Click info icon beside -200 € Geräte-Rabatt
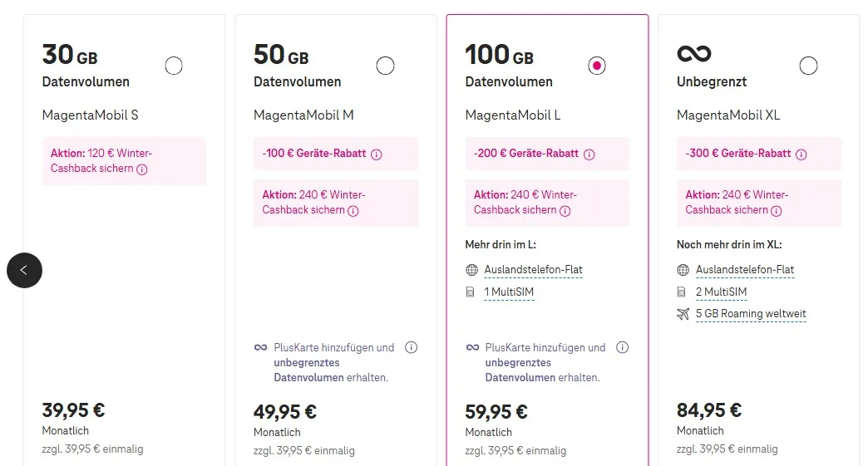 (589, 154)
